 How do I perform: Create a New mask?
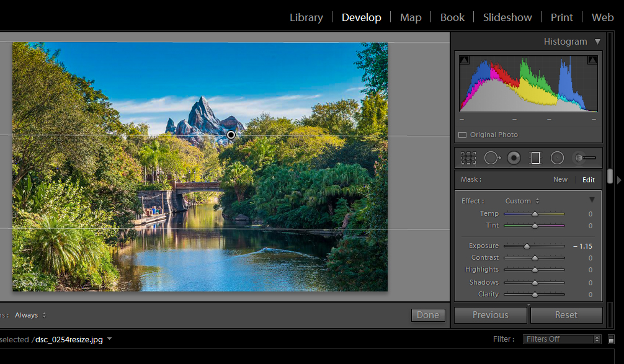click(560, 179)
